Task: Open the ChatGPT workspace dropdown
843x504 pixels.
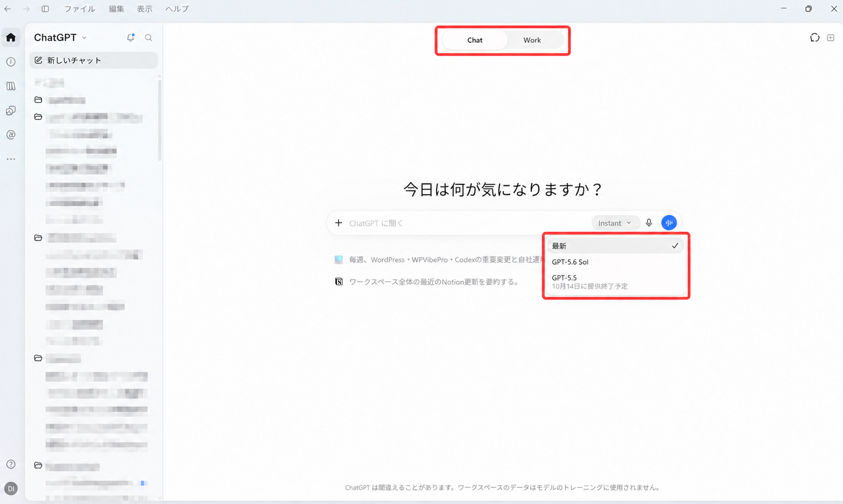Action: (60, 37)
